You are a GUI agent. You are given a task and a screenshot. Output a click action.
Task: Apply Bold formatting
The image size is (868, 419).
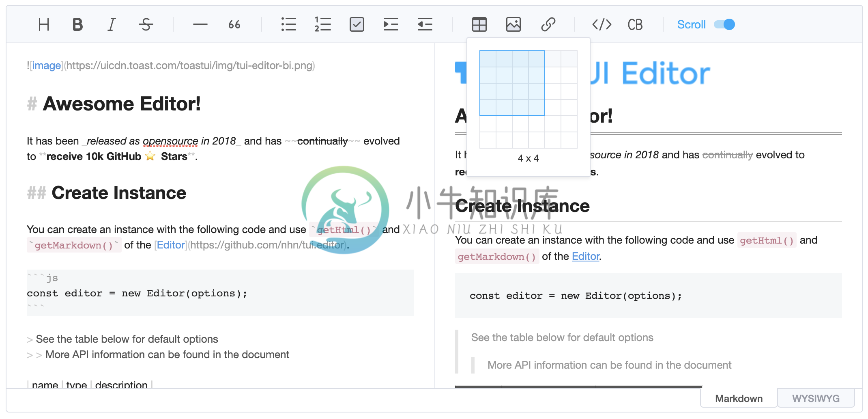tap(77, 25)
